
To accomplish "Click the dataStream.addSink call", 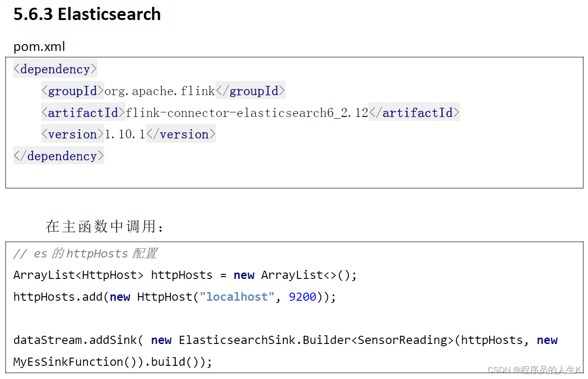I will (x=75, y=340).
